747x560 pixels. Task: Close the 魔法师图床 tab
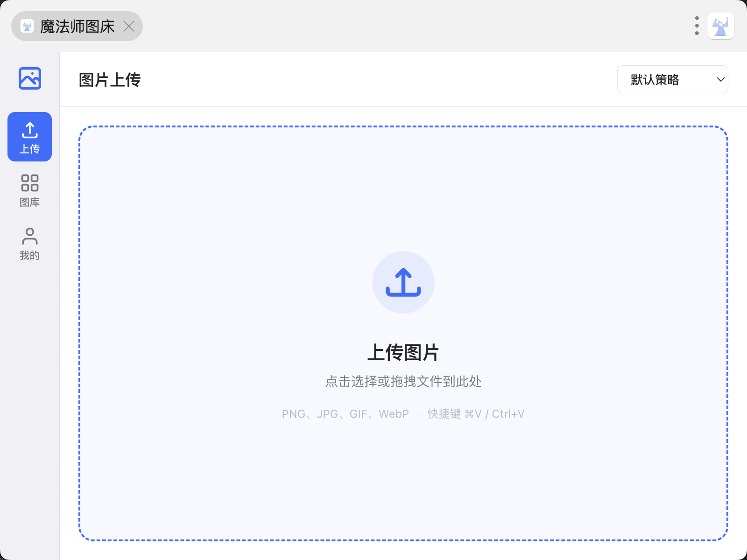(129, 26)
